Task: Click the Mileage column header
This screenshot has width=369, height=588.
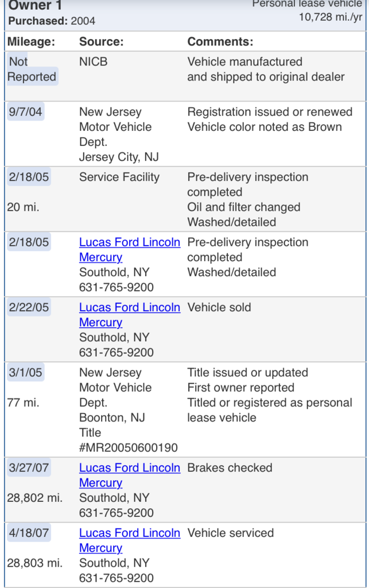Action: point(31,41)
